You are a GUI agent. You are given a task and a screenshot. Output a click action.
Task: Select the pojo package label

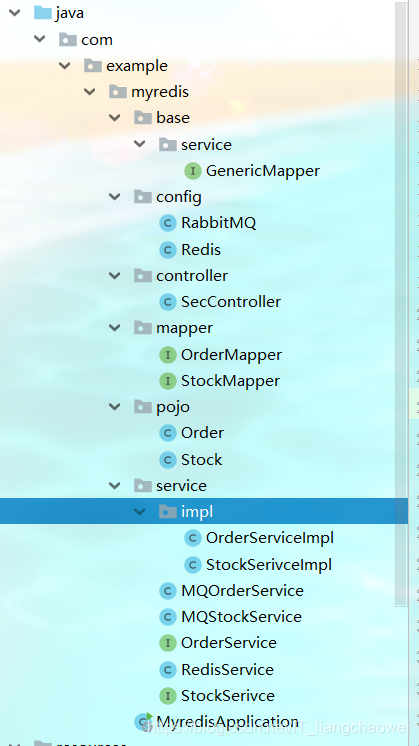pos(173,408)
